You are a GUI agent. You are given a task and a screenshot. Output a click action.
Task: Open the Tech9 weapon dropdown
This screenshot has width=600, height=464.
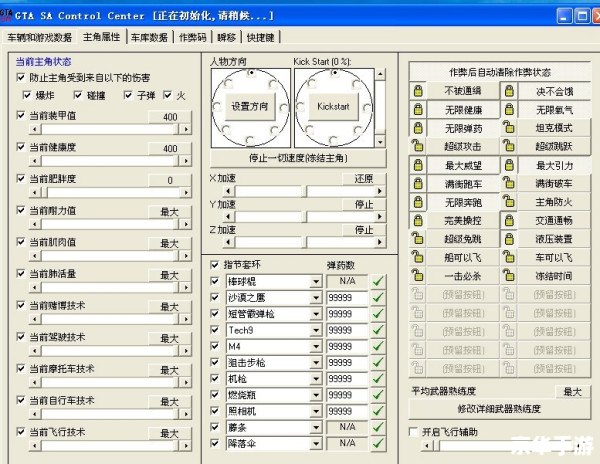(x=316, y=330)
